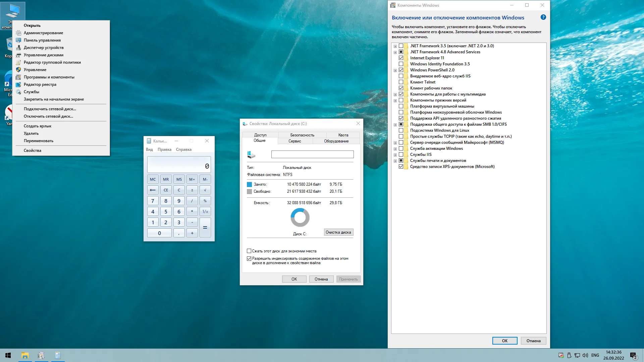
Task: Click the calculator icon in taskbar
Action: [x=58, y=355]
